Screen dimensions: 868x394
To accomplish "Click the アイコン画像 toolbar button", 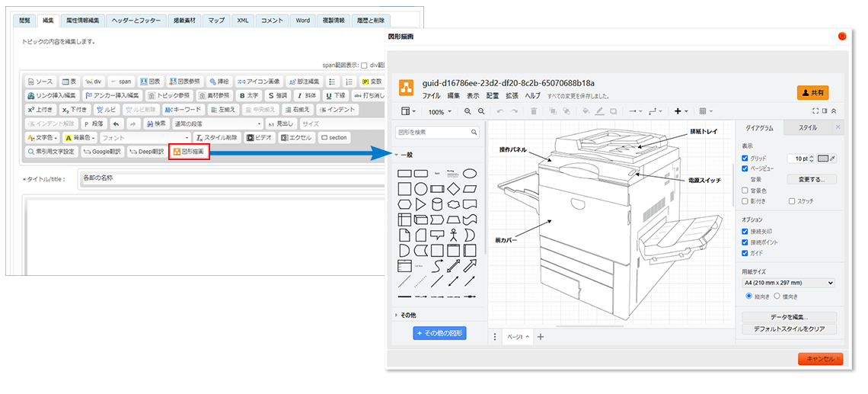I will (x=259, y=81).
